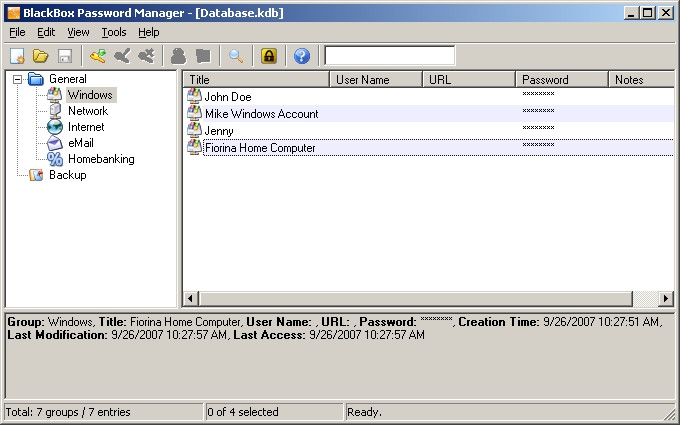Click the '0 of 4 selected' status text
The height and width of the screenshot is (425, 680).
point(243,412)
